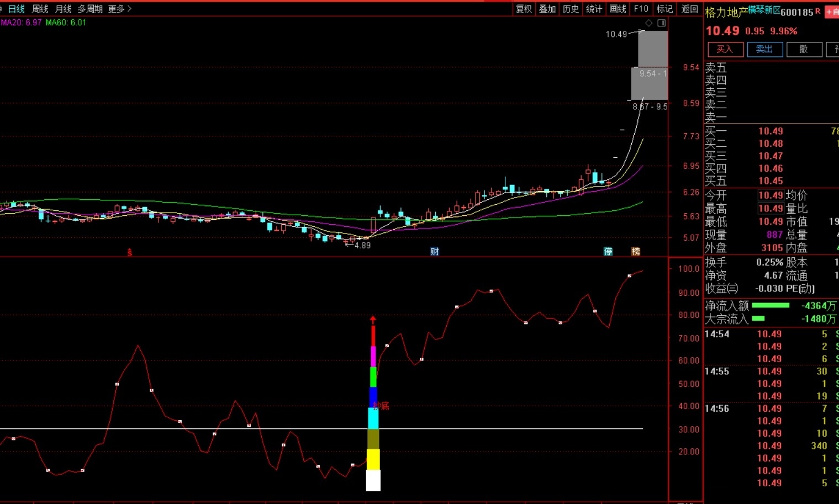Click the 10.49 high price annotation on chart

(616, 34)
